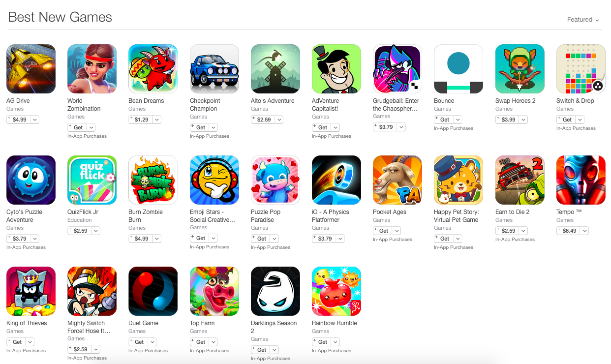Open the Happy Pet Story: Virtual Pet Game title
The width and height of the screenshot is (611, 364).
[457, 216]
